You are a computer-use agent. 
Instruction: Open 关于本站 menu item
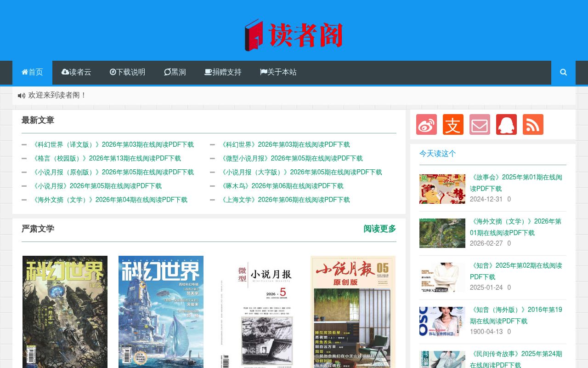click(278, 72)
